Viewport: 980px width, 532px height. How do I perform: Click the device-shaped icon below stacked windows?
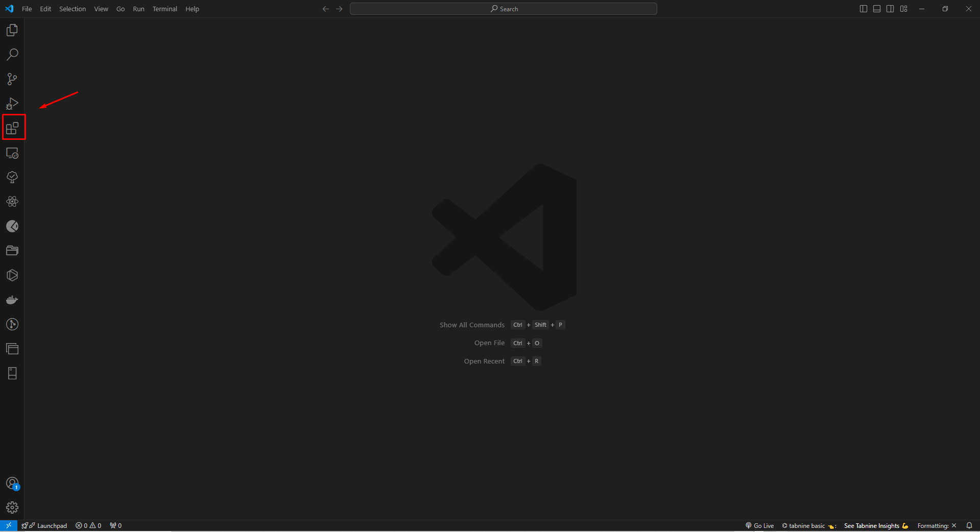tap(12, 373)
